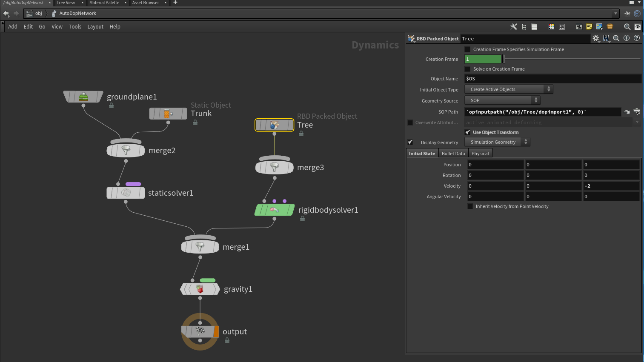
Task: Enable Inherit Velocity from Point Velocity
Action: pos(470,206)
